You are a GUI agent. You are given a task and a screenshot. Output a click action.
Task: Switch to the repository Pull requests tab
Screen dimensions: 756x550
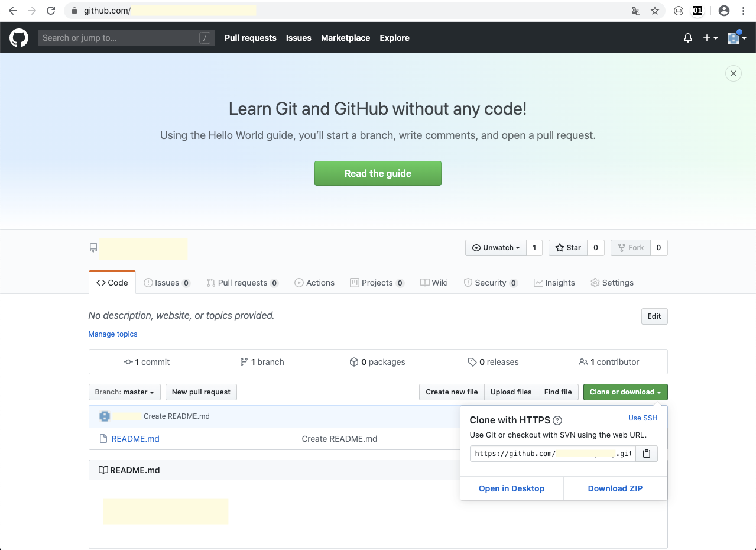click(242, 283)
